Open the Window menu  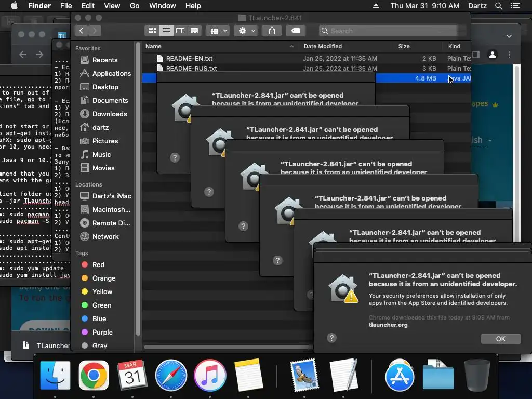click(163, 6)
